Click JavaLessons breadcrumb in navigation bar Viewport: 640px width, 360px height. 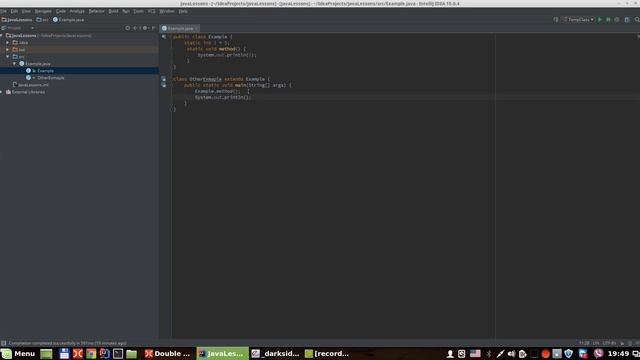pos(17,20)
